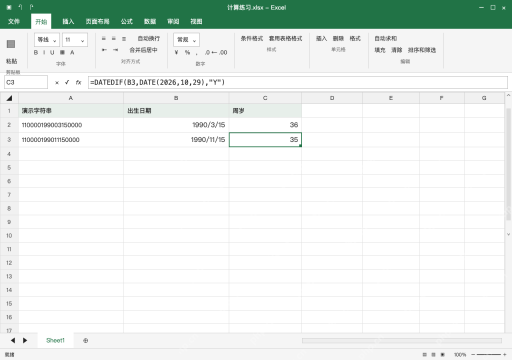
Task: Toggle wrap text (自动换行)
Action: point(149,39)
